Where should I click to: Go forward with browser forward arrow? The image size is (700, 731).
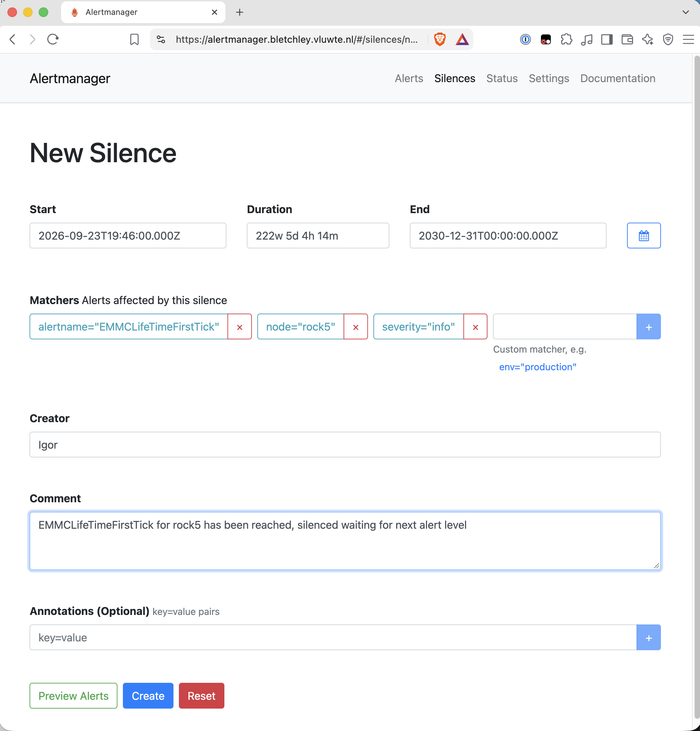(x=33, y=39)
